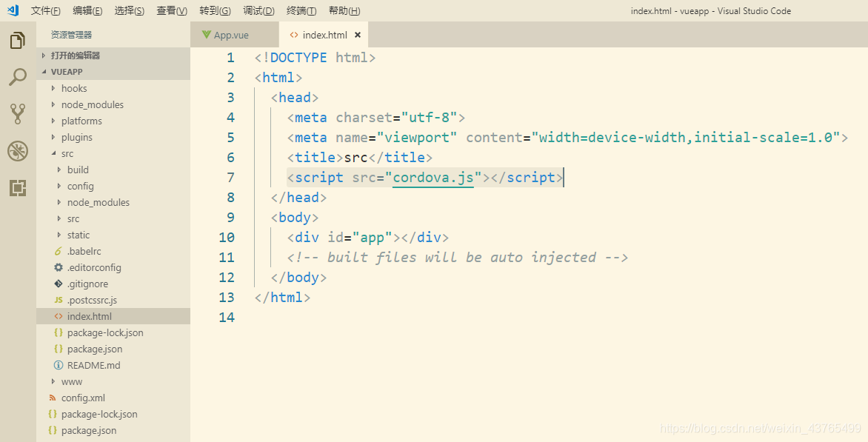Expand the nested src folder
Viewport: 868px width, 442px height.
pos(113,218)
